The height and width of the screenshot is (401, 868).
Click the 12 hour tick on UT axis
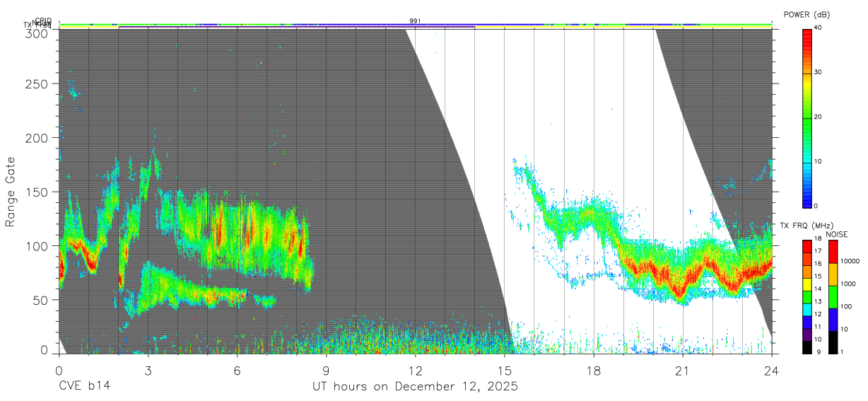coord(415,370)
